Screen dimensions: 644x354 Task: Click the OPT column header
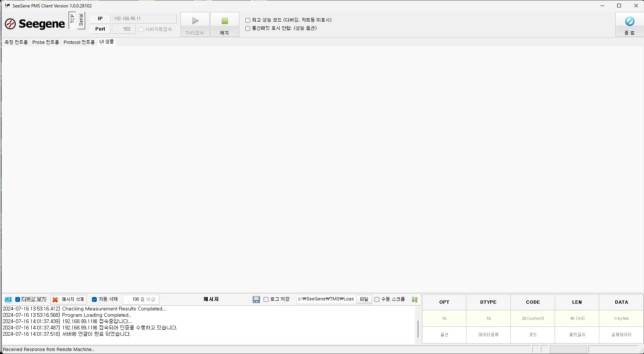(x=444, y=302)
